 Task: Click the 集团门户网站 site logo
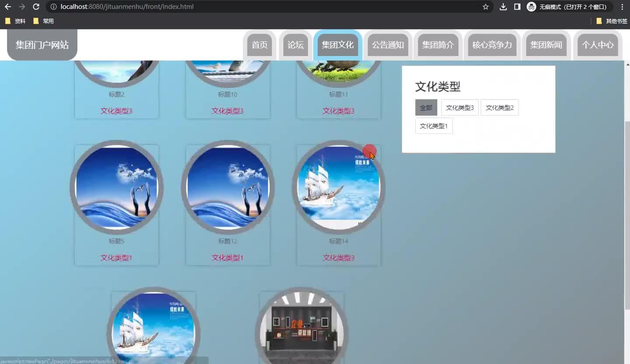(x=42, y=44)
